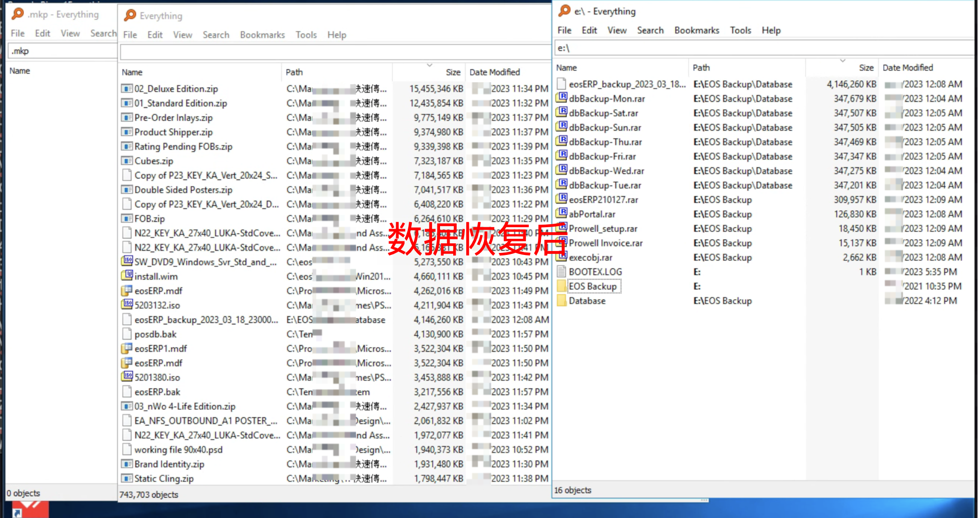This screenshot has width=980, height=518.
Task: Click the EOS Backup folder icon
Action: click(562, 286)
